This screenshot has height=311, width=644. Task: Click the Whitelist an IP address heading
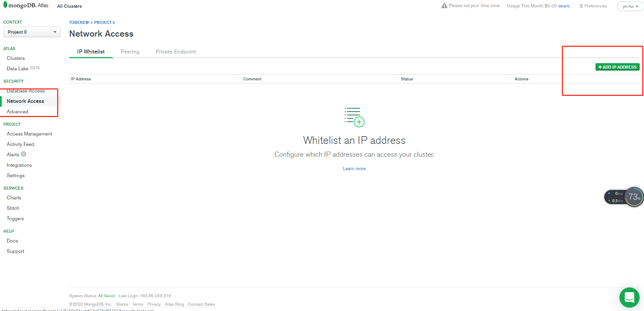click(354, 140)
